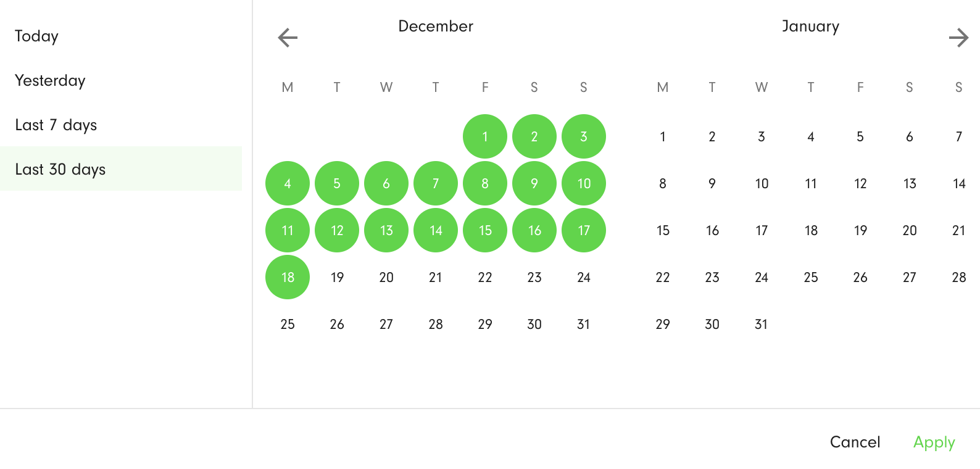Click December 18 highlighted date
Image resolution: width=980 pixels, height=469 pixels.
pyautogui.click(x=288, y=277)
